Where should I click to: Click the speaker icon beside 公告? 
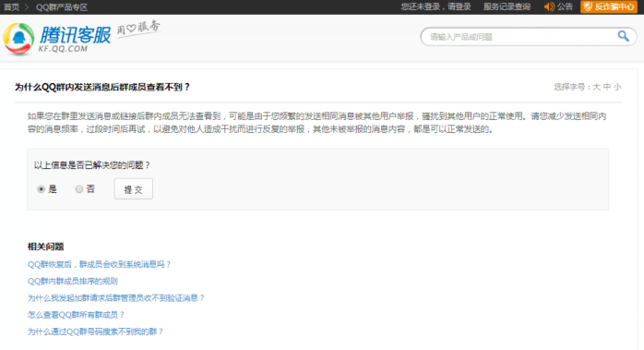549,6
